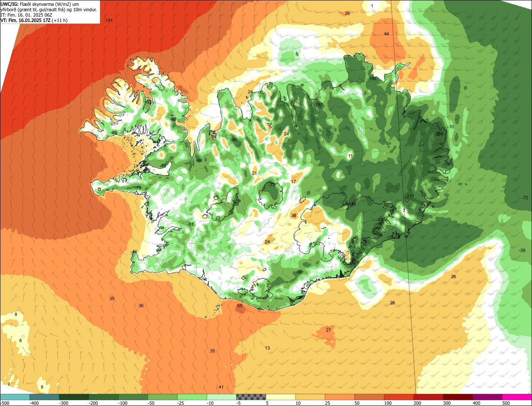Screen dimensions: 532x406
Task: Click the 400 to 500 purple legend swatch
Action: click(487, 397)
